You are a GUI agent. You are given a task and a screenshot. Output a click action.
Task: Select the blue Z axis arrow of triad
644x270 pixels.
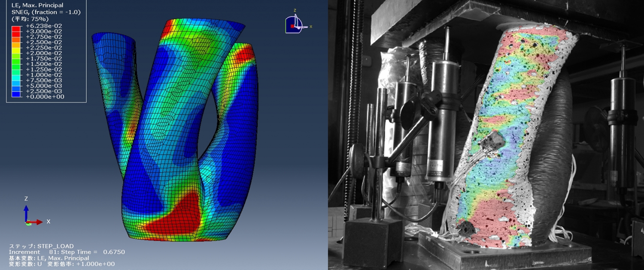coord(26,211)
